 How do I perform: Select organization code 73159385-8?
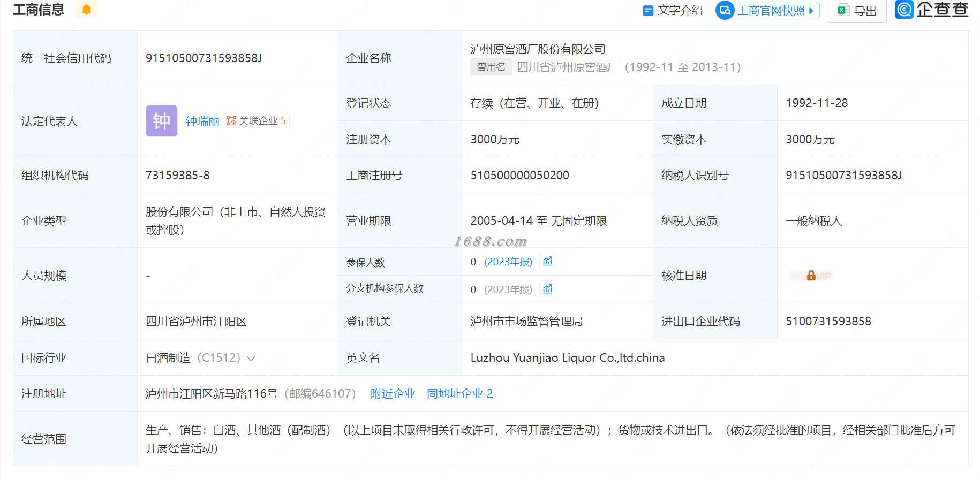pos(178,175)
